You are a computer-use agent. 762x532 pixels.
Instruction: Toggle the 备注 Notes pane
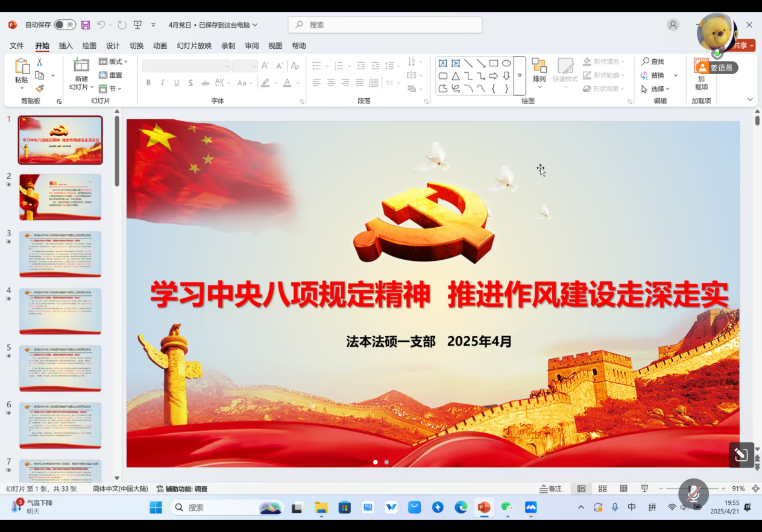[550, 489]
